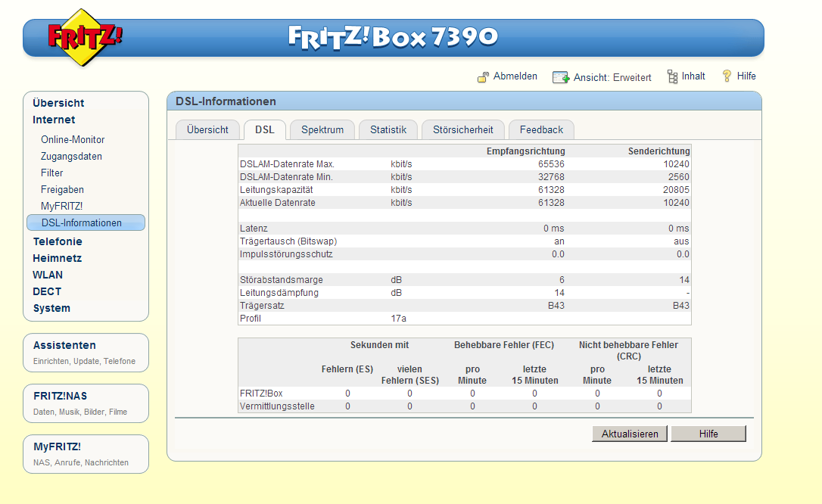Click the value 65536 in the table
The height and width of the screenshot is (504, 822).
(551, 164)
